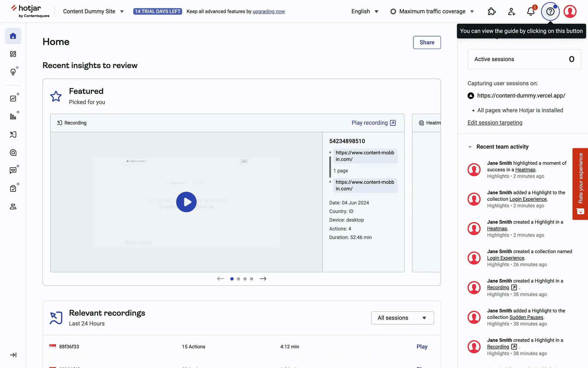
Task: Collapse Recent team activity section
Action: tap(470, 147)
